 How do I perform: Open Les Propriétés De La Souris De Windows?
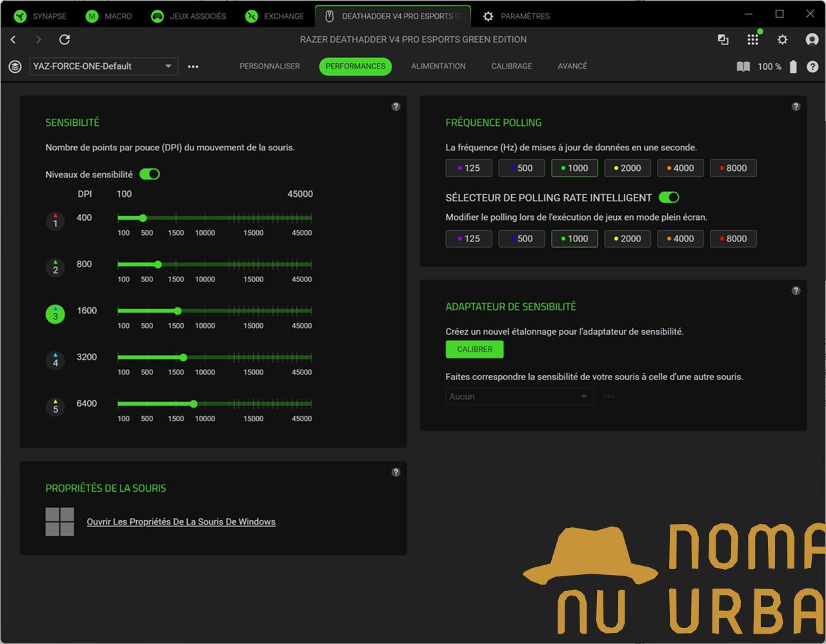click(x=181, y=521)
